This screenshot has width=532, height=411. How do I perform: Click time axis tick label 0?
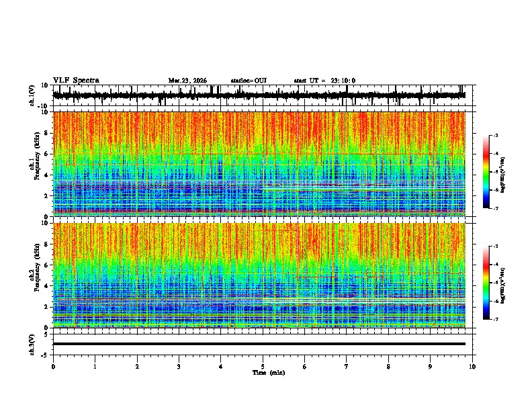pyautogui.click(x=53, y=366)
